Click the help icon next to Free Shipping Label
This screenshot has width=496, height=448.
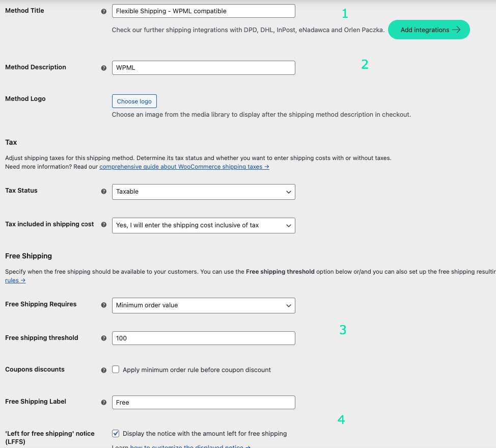pos(103,402)
